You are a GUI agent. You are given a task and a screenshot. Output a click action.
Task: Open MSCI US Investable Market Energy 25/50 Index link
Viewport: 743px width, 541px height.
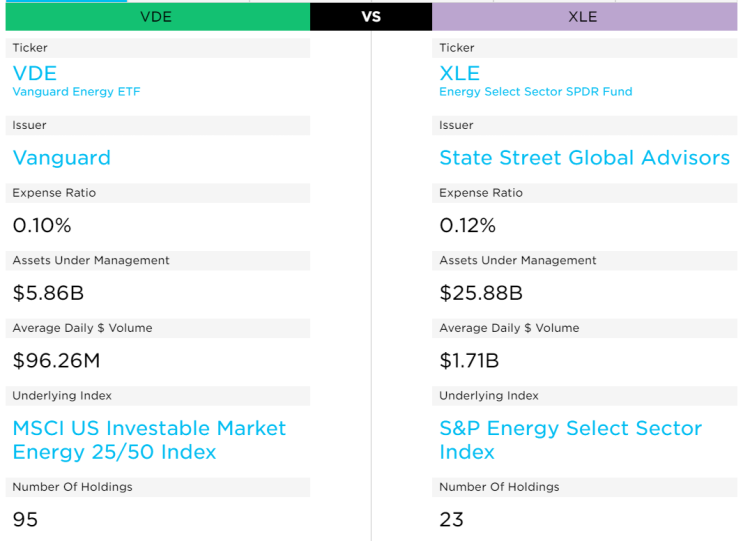pyautogui.click(x=149, y=440)
